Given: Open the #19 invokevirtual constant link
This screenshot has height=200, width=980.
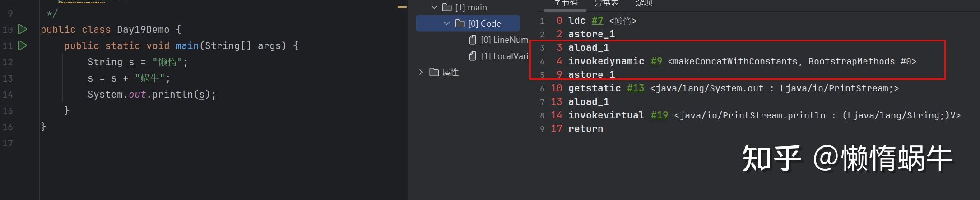Looking at the screenshot, I should click(x=659, y=115).
